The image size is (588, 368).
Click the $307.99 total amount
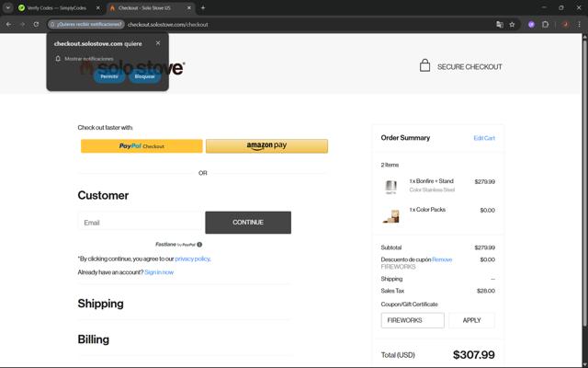coord(474,354)
